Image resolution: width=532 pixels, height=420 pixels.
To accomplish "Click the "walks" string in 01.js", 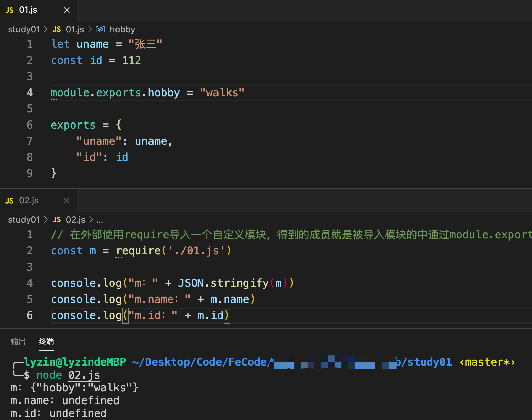I will (222, 93).
